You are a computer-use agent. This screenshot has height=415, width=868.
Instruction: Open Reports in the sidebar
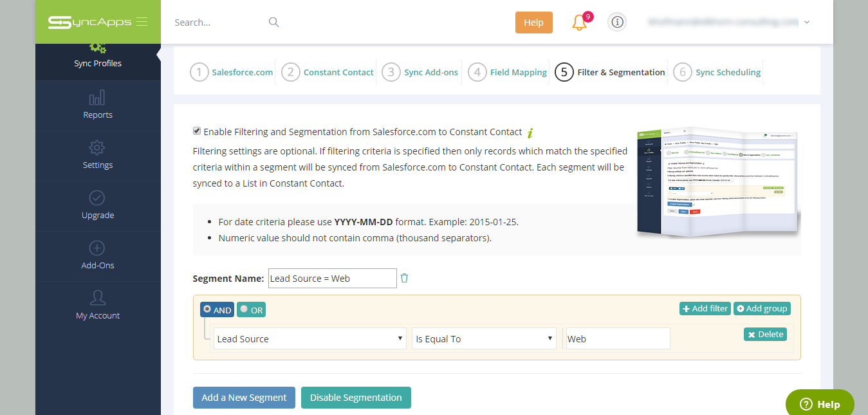[98, 106]
